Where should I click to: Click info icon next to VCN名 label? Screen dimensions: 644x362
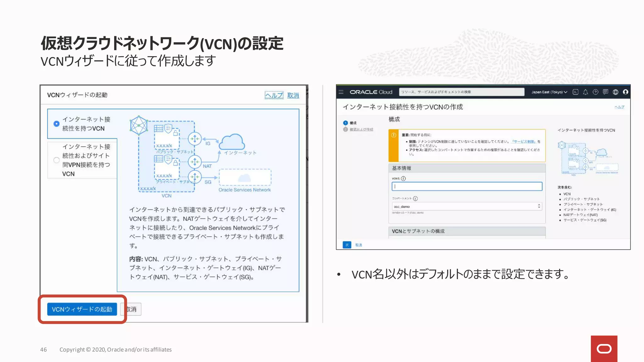[x=403, y=178]
